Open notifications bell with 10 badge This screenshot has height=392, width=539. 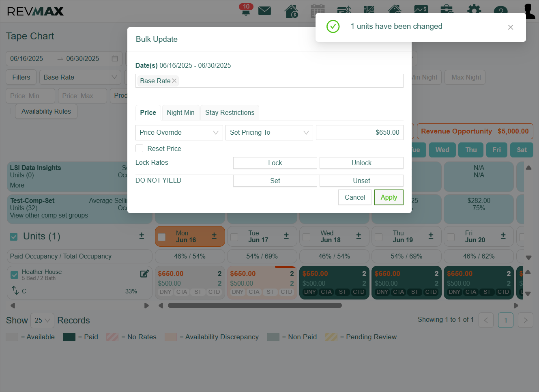tap(246, 10)
